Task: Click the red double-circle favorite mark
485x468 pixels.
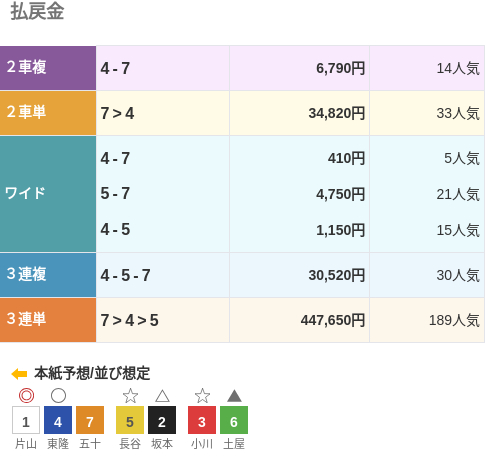Action: [26, 396]
